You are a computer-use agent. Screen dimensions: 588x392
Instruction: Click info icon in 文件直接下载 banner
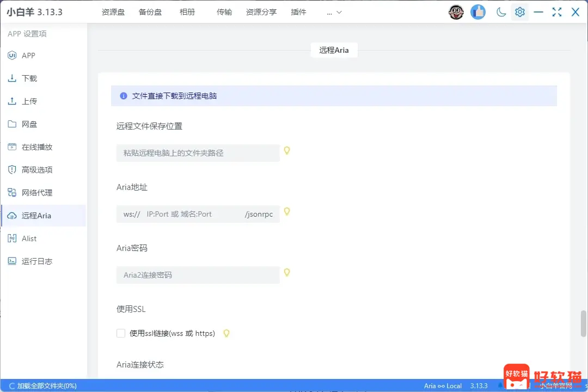(124, 96)
